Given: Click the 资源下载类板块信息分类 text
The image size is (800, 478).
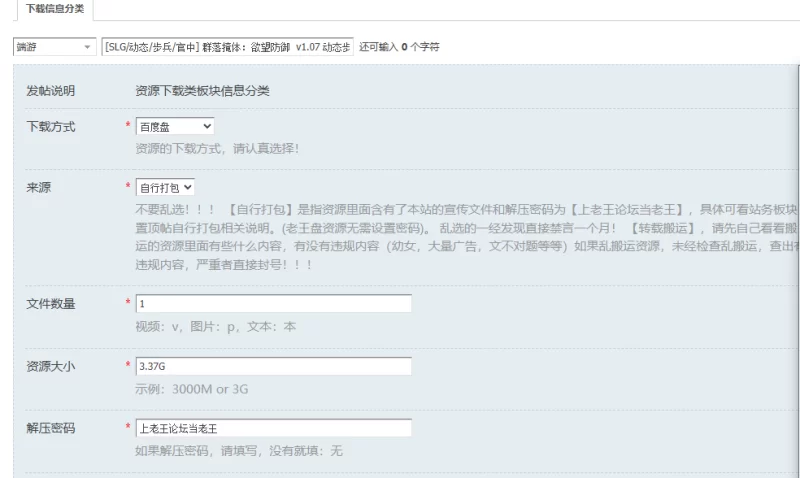Looking at the screenshot, I should point(202,91).
